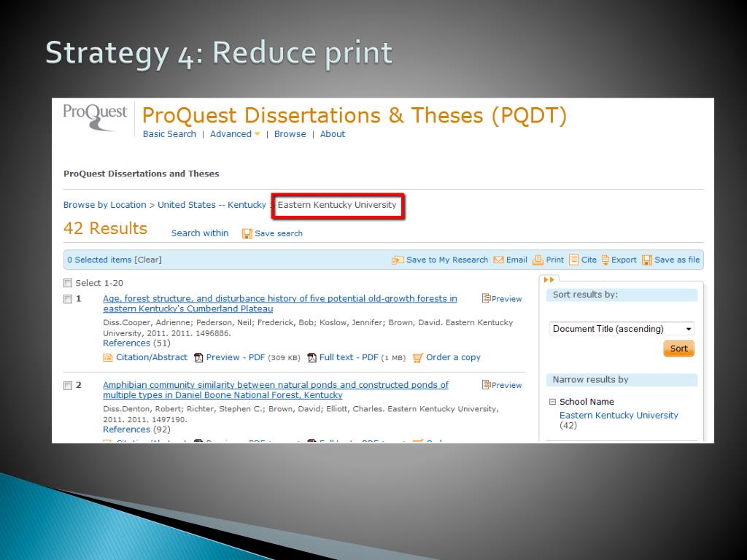747x560 pixels.
Task: Click the ProQuest Dissertations and Theses heading
Action: tap(142, 174)
